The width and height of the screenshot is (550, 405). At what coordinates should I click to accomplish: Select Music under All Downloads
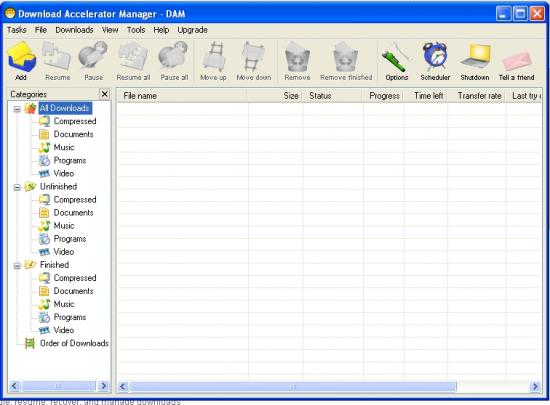coord(64,147)
